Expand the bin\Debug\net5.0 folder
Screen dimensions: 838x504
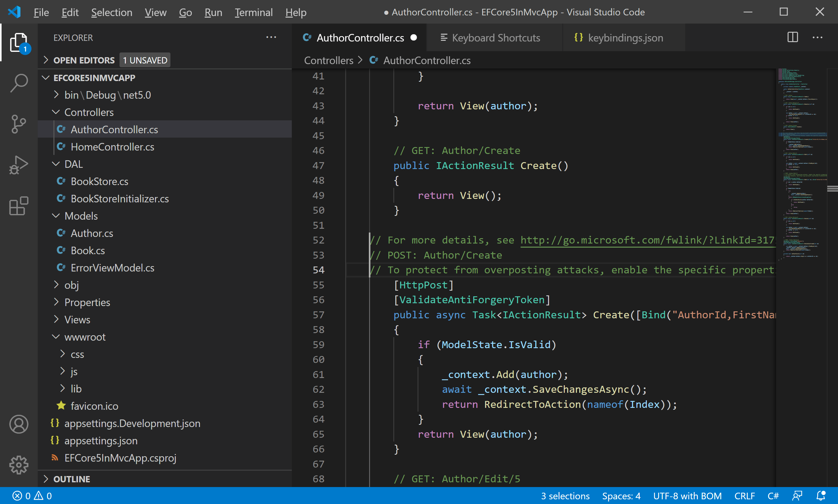coord(165,95)
